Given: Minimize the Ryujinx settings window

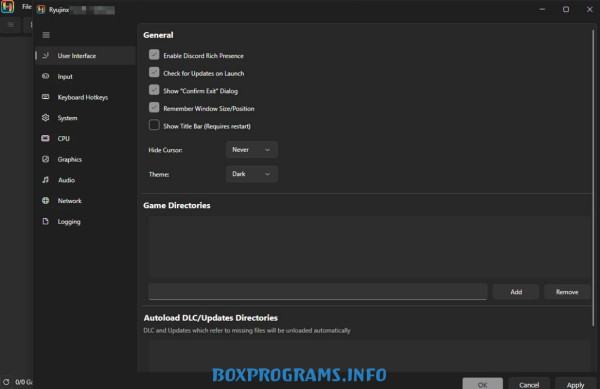Looking at the screenshot, I should coord(542,9).
